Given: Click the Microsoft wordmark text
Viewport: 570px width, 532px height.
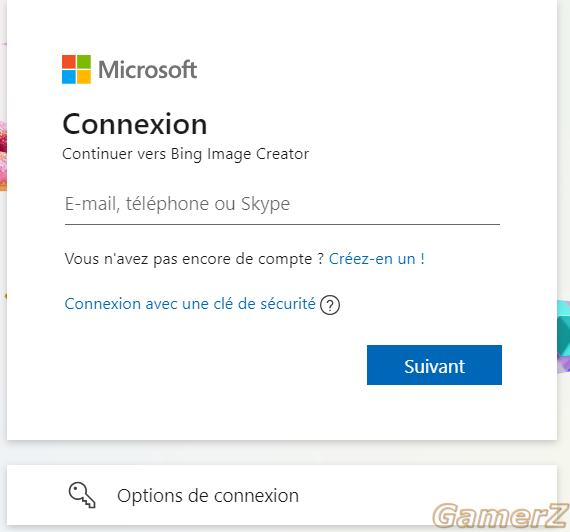Looking at the screenshot, I should [x=148, y=69].
